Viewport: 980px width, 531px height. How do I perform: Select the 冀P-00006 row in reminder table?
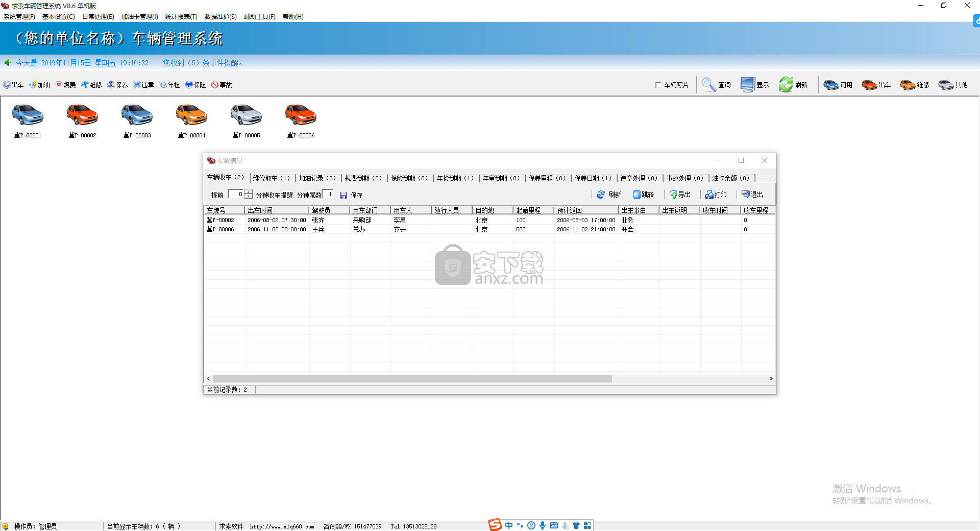489,229
